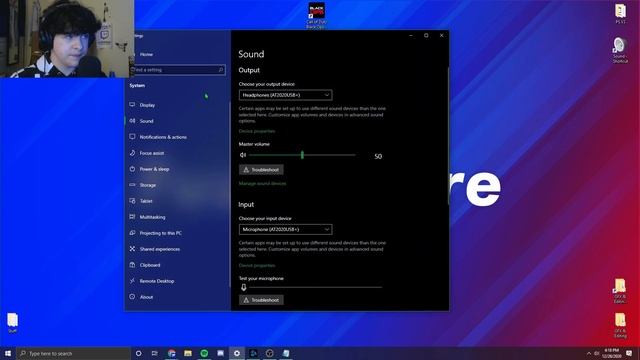Open the Tablet settings page
640x360 pixels.
[146, 201]
